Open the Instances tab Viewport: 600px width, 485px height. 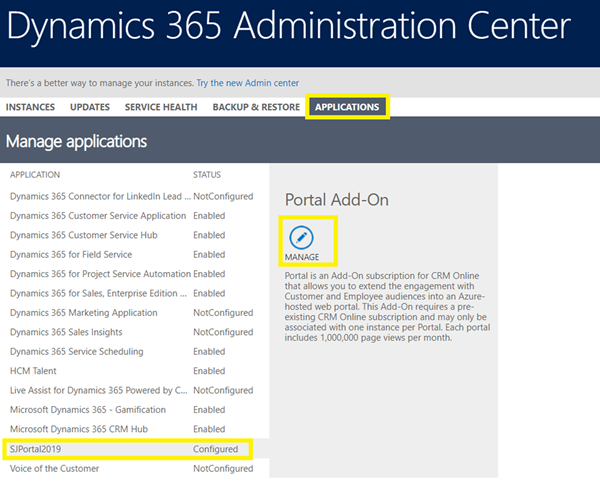click(x=32, y=107)
